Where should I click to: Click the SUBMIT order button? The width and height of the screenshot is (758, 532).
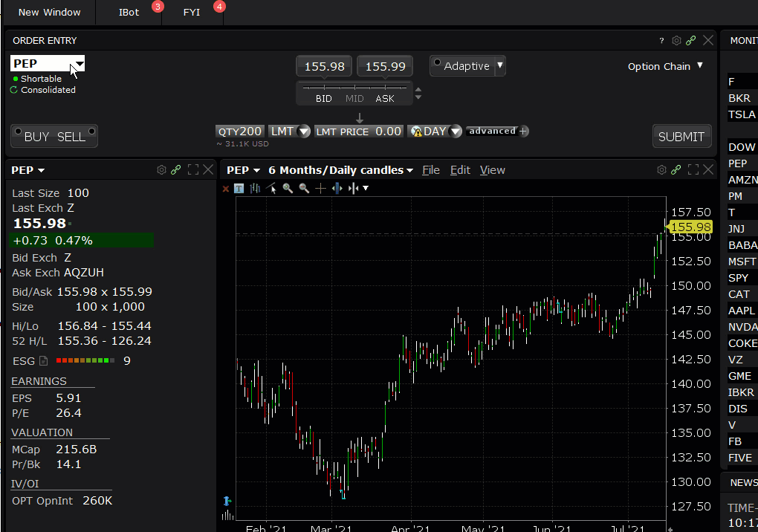(681, 136)
